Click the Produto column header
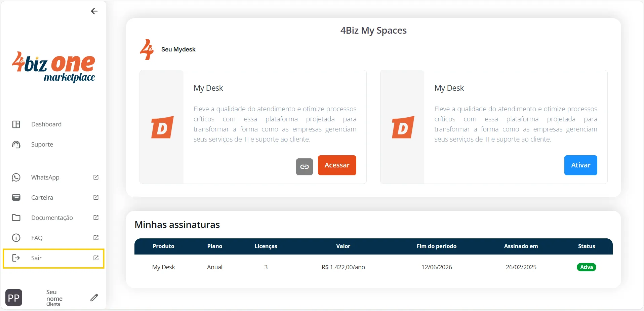Image resolution: width=644 pixels, height=311 pixels. coord(164,246)
